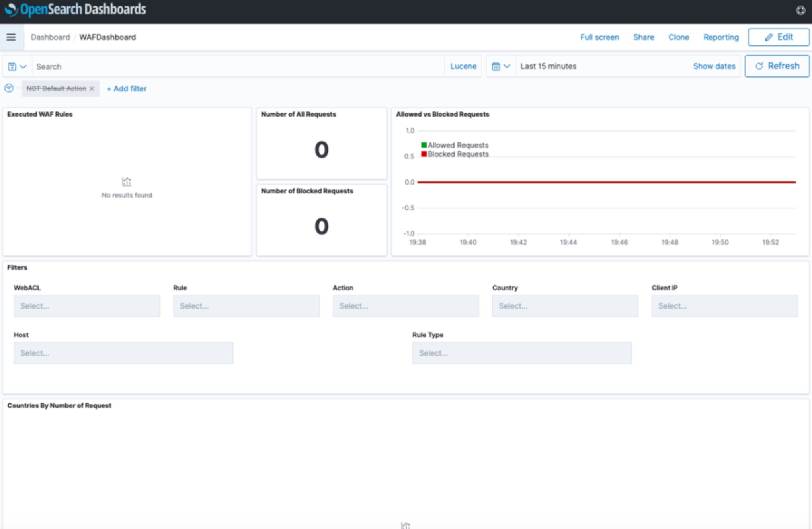Toggle Show dates in the time picker
812x529 pixels.
tap(714, 66)
